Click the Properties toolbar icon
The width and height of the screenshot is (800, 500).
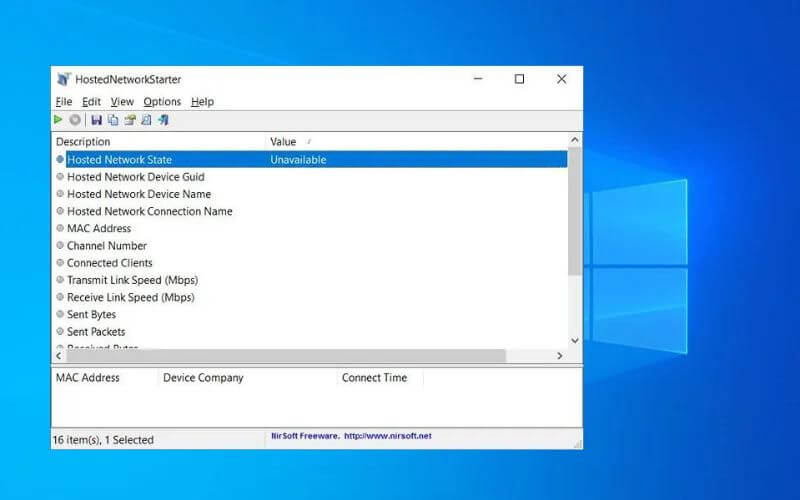click(x=130, y=120)
